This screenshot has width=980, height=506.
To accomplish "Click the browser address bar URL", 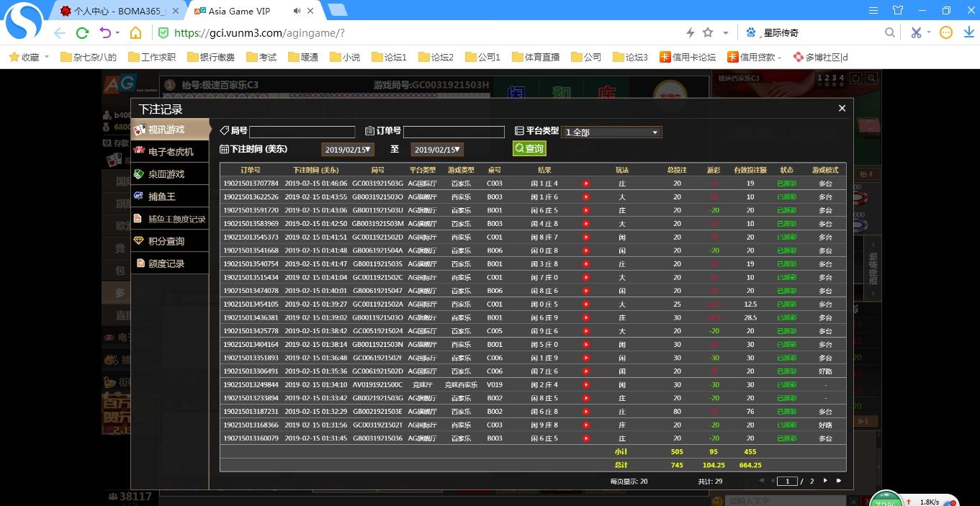I will (260, 33).
